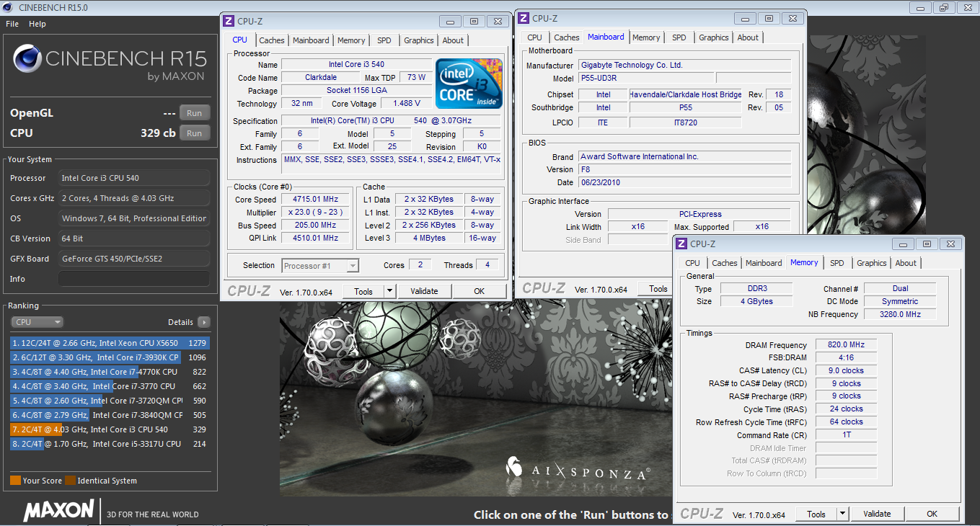Select ranking row Intel Core i7-4770K
Viewport: 980px width, 526px height.
tap(110, 372)
